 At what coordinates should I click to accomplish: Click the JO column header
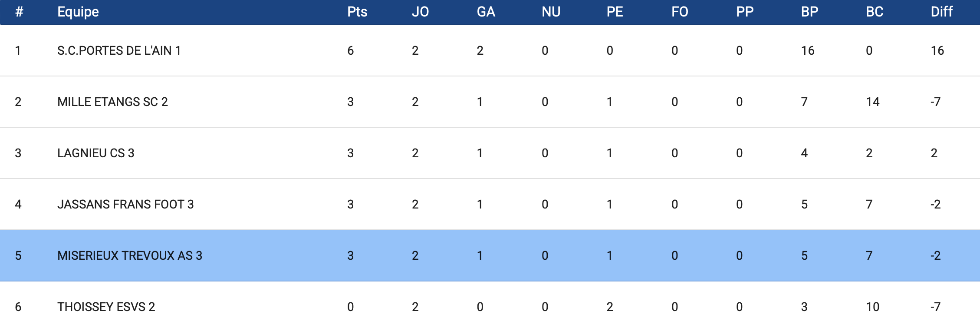point(420,12)
